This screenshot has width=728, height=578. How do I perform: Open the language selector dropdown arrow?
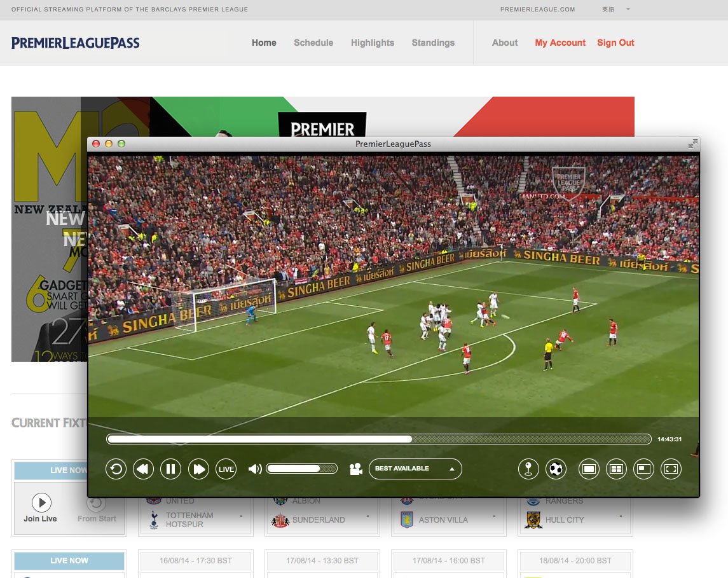[x=628, y=10]
